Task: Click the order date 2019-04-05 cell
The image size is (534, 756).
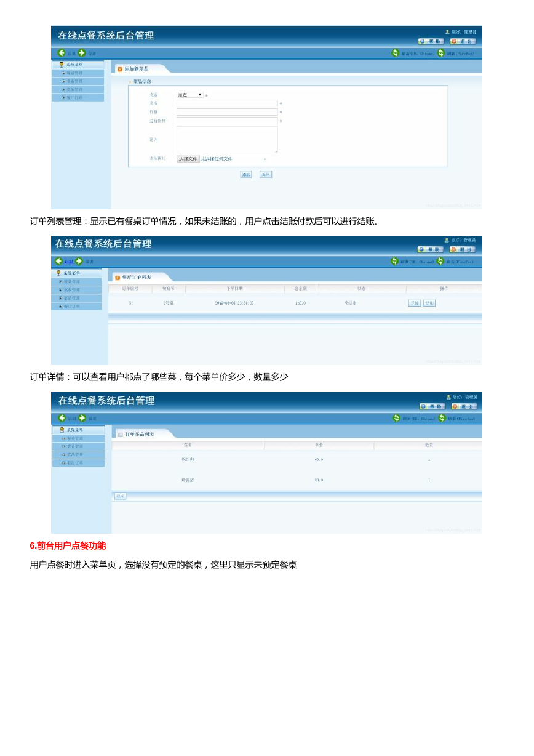Action: pyautogui.click(x=234, y=304)
